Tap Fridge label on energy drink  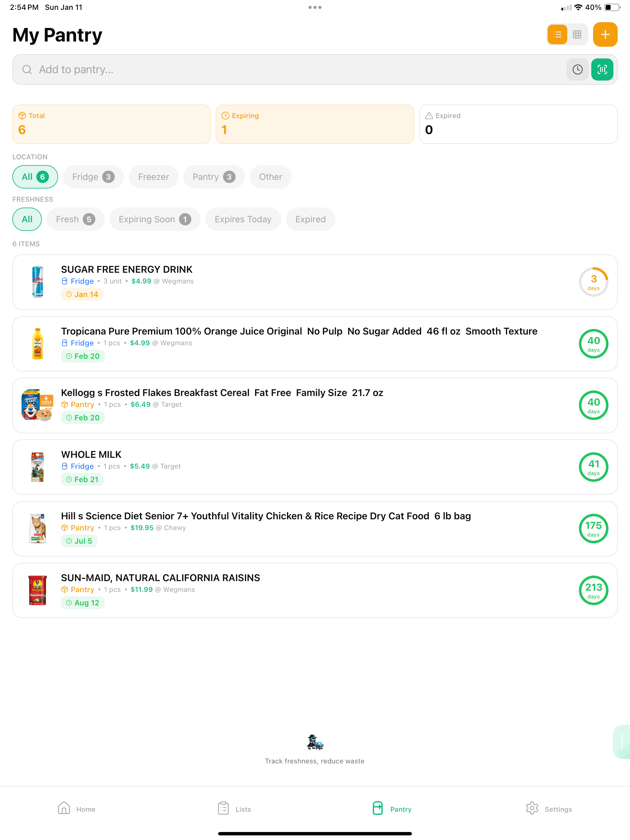point(78,281)
